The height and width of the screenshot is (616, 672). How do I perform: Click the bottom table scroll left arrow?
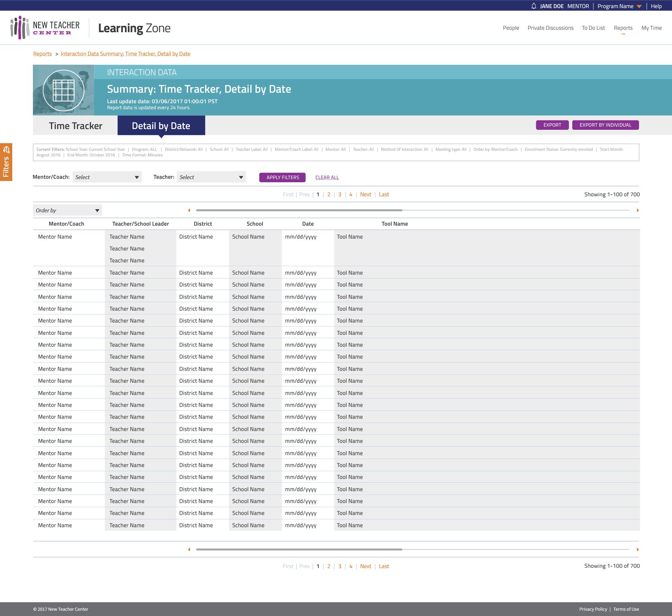pos(189,550)
